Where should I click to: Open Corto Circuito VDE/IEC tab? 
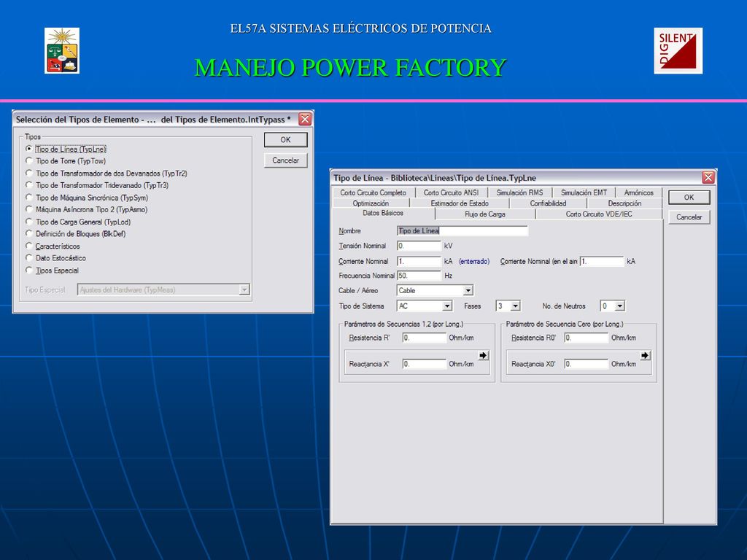[599, 214]
